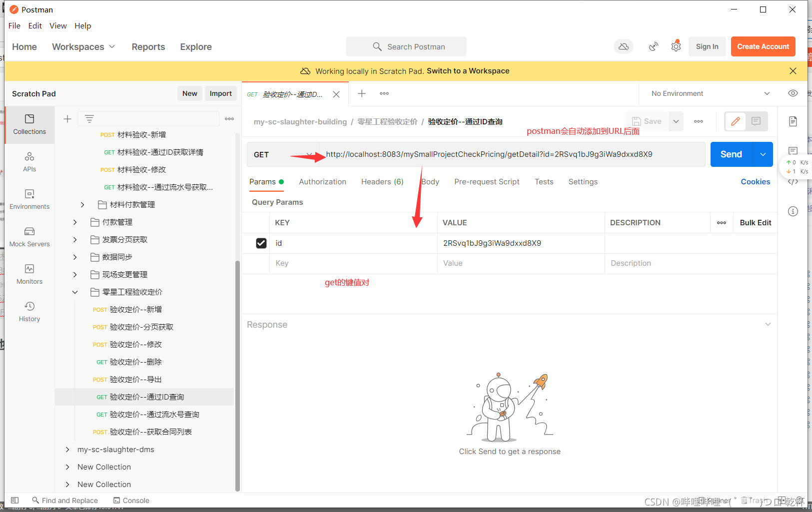
Task: Uncheck the id query parameter checkbox
Action: (261, 243)
